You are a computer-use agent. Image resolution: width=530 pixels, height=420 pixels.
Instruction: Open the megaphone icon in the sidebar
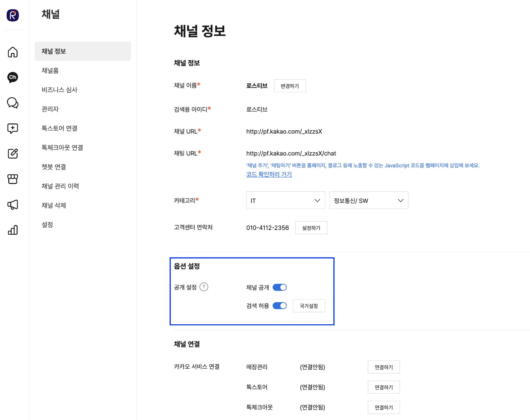pyautogui.click(x=13, y=205)
